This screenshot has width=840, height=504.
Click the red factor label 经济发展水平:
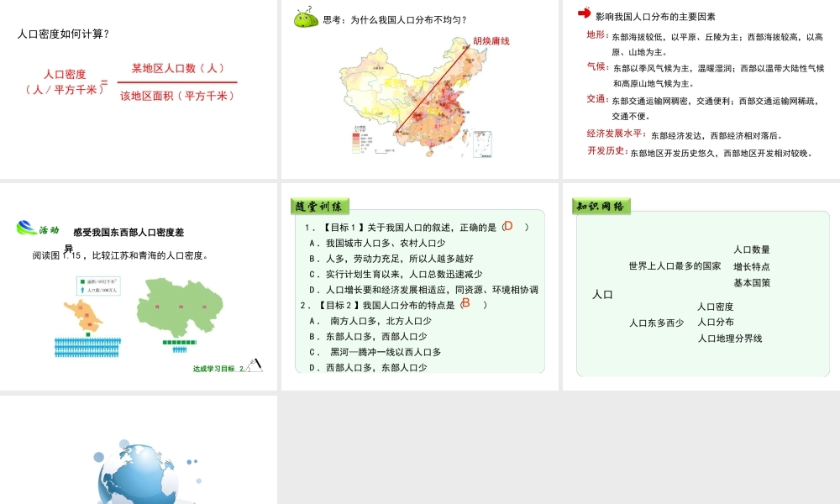pyautogui.click(x=617, y=134)
